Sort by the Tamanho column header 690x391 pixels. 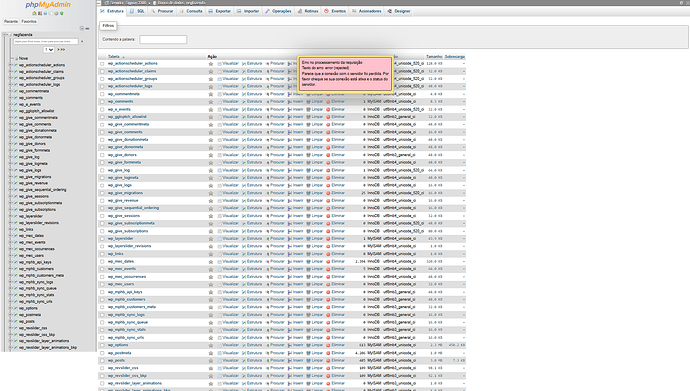coord(434,57)
